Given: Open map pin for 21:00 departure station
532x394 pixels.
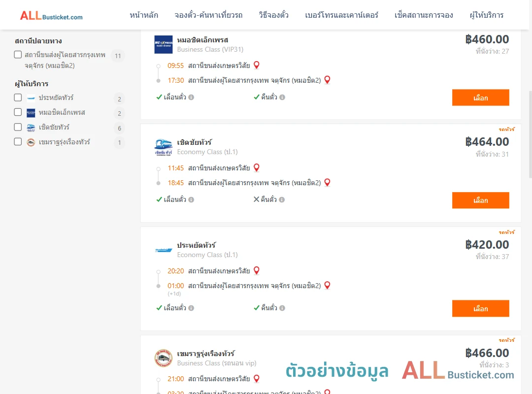Looking at the screenshot, I should tap(257, 378).
